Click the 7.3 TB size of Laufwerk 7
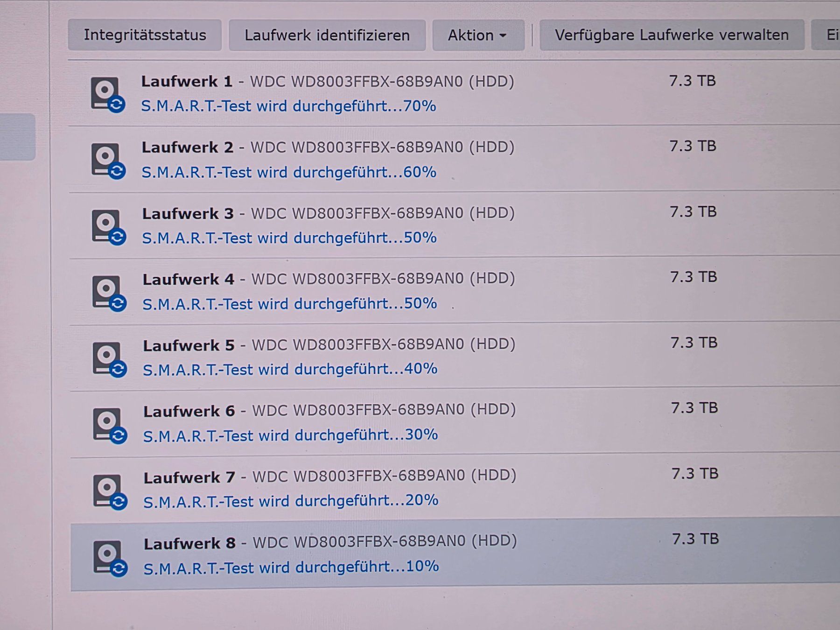 [x=695, y=474]
